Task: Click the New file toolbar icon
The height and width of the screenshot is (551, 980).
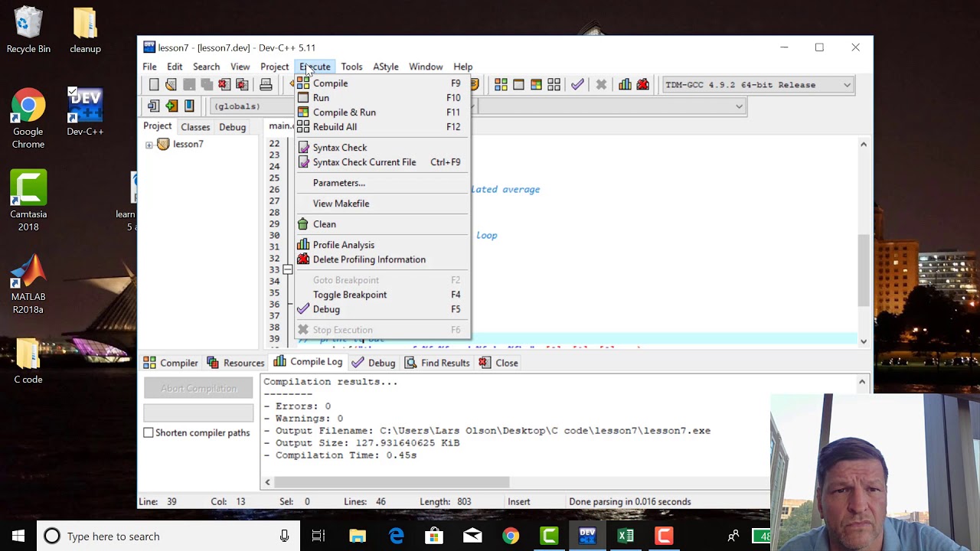Action: [154, 85]
